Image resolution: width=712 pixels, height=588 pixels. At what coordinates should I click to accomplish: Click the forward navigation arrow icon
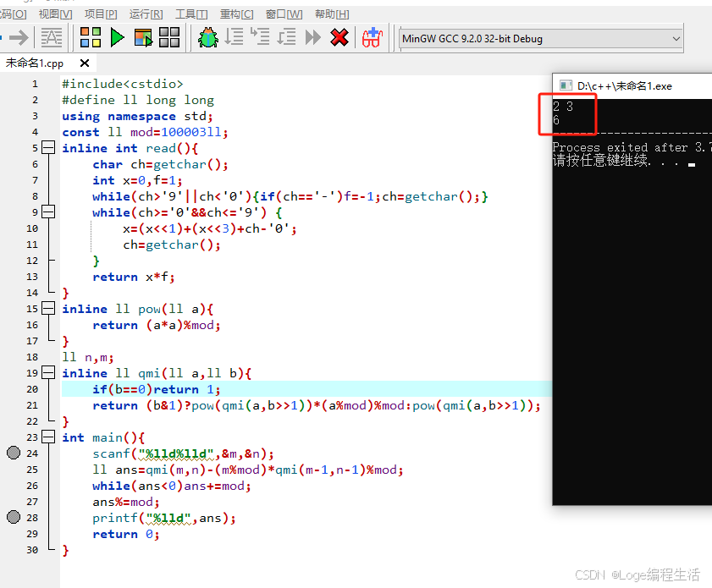click(19, 38)
